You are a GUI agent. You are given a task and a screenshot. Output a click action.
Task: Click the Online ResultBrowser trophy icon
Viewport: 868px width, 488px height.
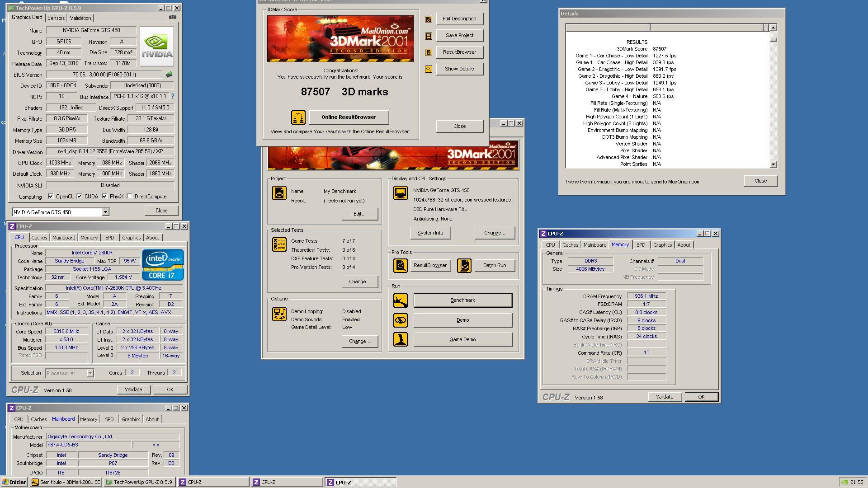[298, 117]
